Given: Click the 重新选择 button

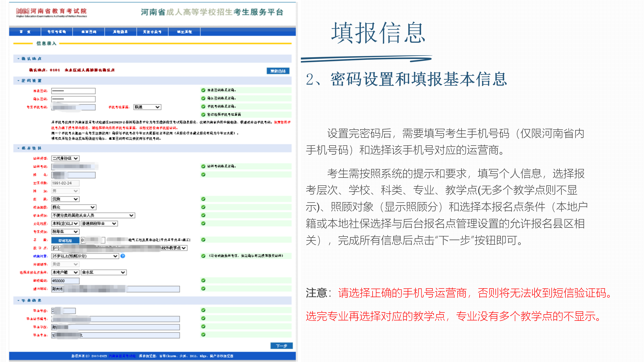Looking at the screenshot, I should (278, 71).
